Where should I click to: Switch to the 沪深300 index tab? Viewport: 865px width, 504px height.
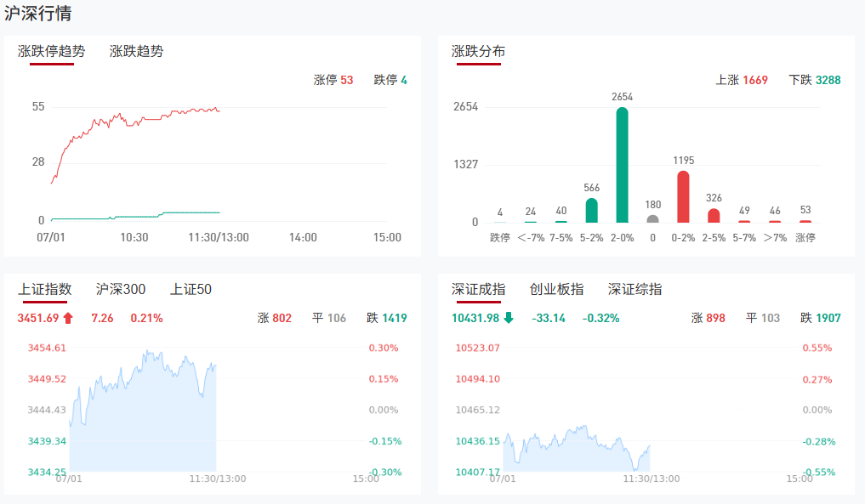(x=121, y=289)
